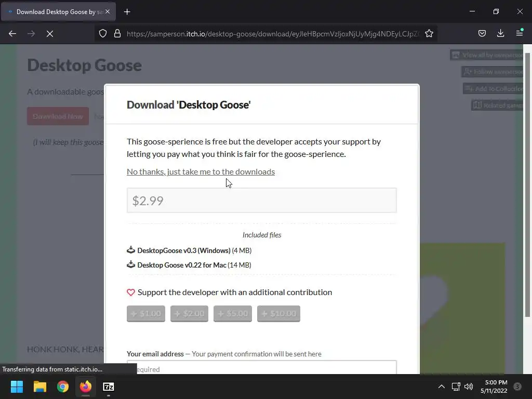The width and height of the screenshot is (532, 399).
Task: Open the notification center badge
Action: pyautogui.click(x=517, y=387)
